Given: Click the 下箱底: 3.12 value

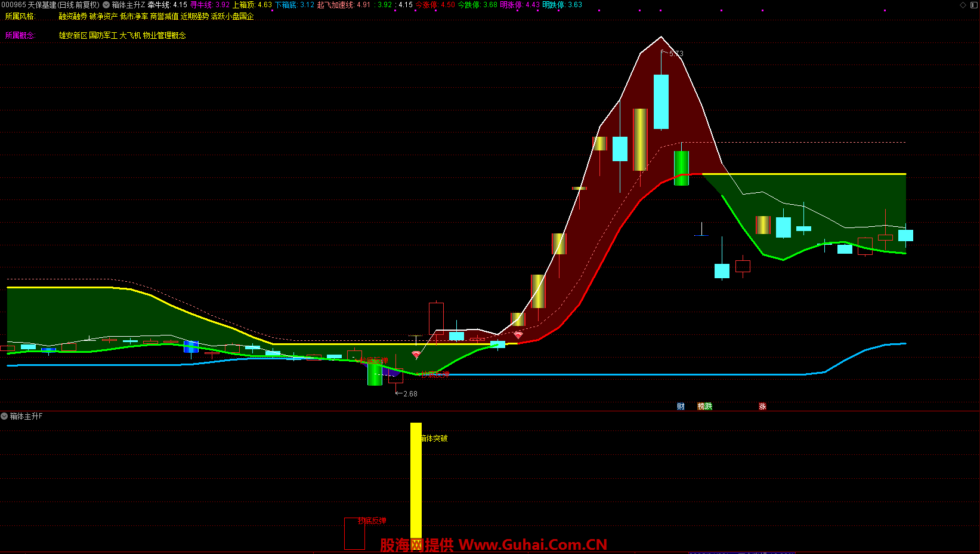Looking at the screenshot, I should coord(295,5).
